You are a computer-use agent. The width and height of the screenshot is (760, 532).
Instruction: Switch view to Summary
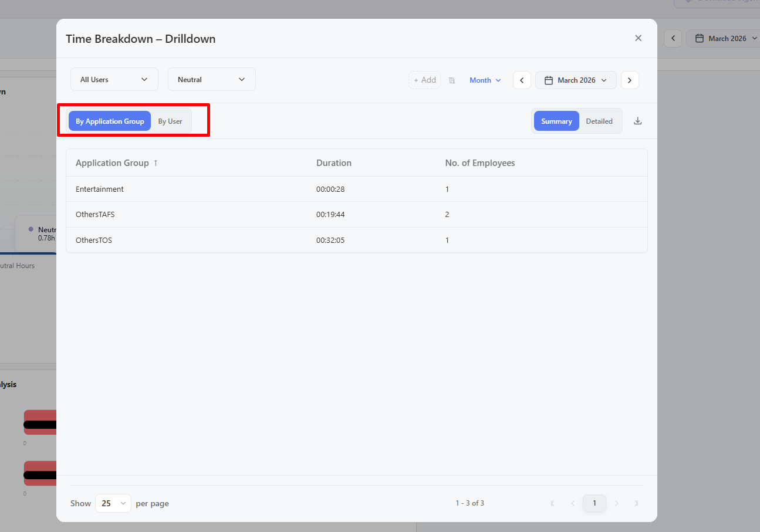pos(556,121)
